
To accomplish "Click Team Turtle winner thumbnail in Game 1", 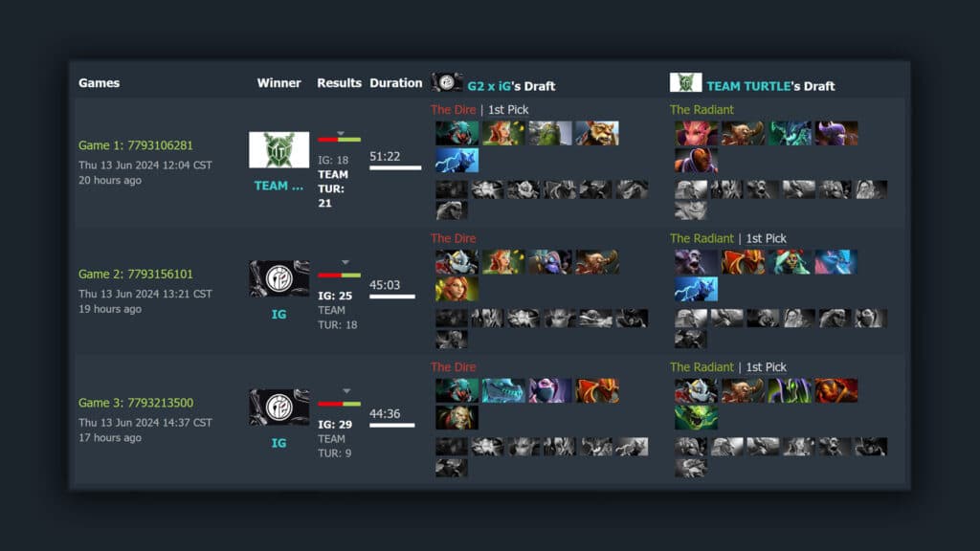I will pyautogui.click(x=278, y=149).
